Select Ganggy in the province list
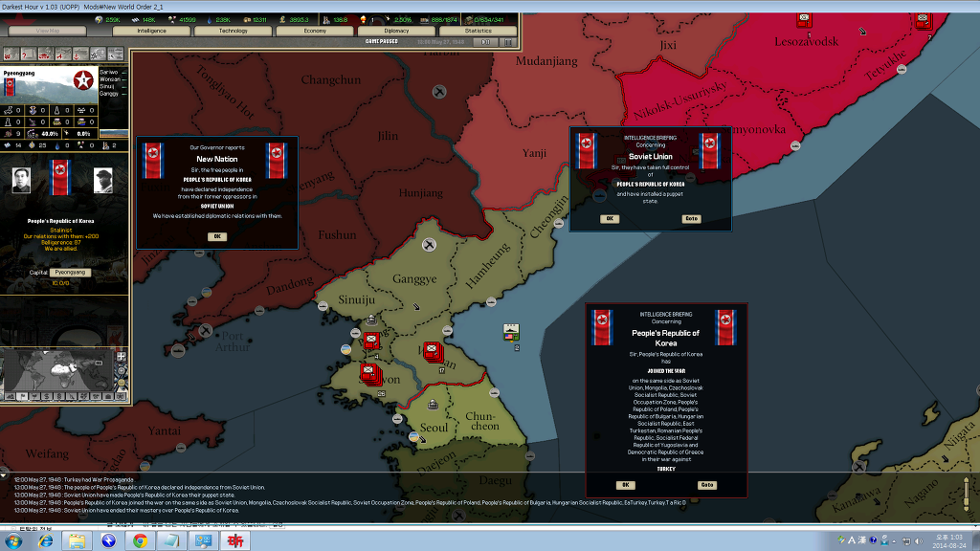 pos(109,93)
